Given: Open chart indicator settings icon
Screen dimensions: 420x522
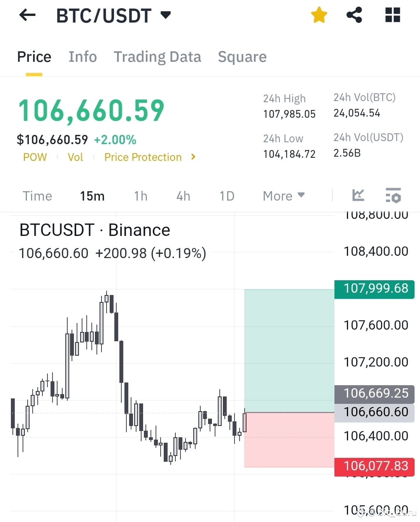Looking at the screenshot, I should (394, 196).
